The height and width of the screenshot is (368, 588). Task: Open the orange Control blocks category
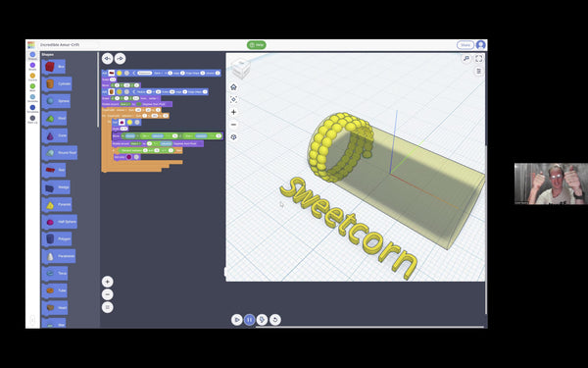point(32,77)
